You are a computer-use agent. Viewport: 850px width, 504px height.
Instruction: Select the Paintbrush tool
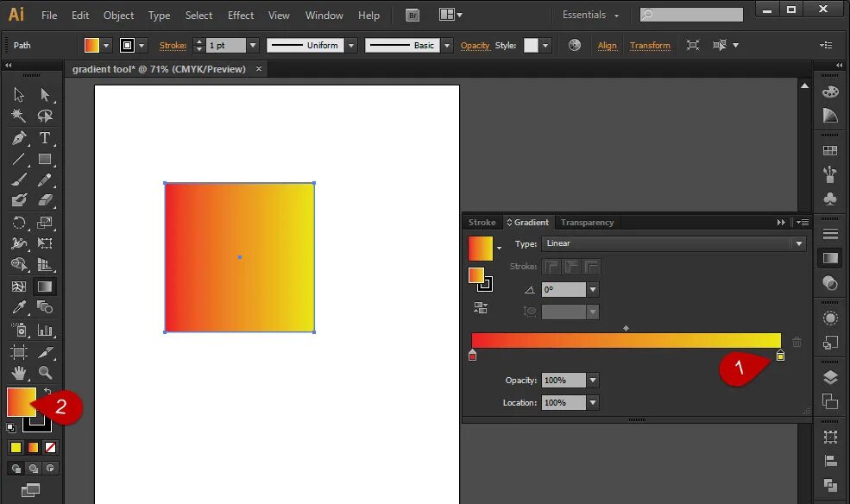pyautogui.click(x=19, y=180)
